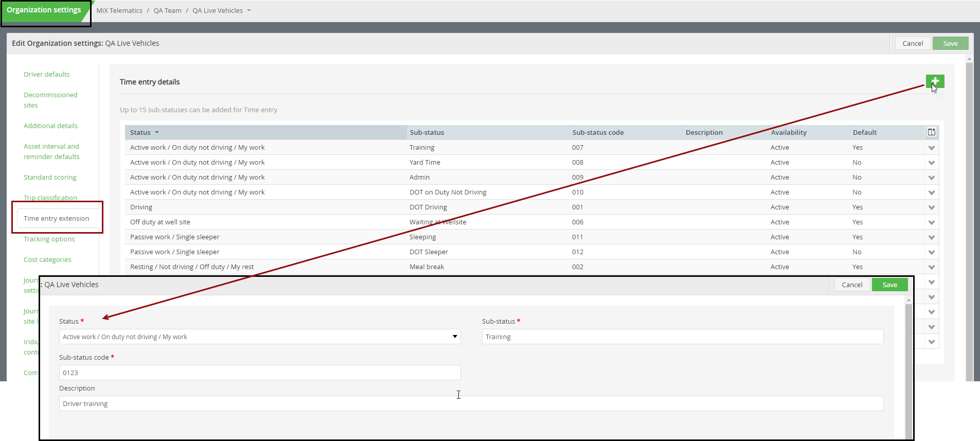This screenshot has height=441, width=980.
Task: Go to QA Team breadcrumb
Action: [168, 10]
